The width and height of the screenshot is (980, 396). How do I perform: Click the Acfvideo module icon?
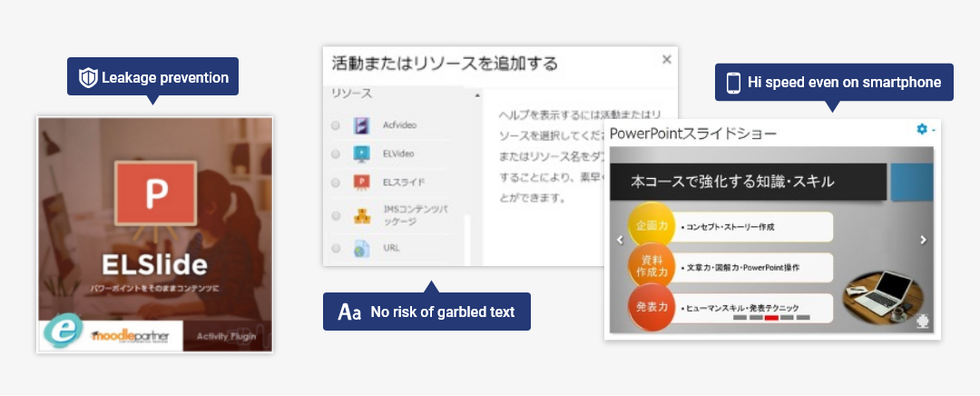click(362, 125)
